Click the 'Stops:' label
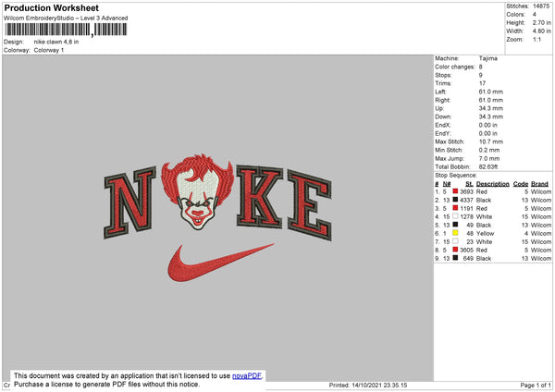The width and height of the screenshot is (555, 392). tap(443, 76)
